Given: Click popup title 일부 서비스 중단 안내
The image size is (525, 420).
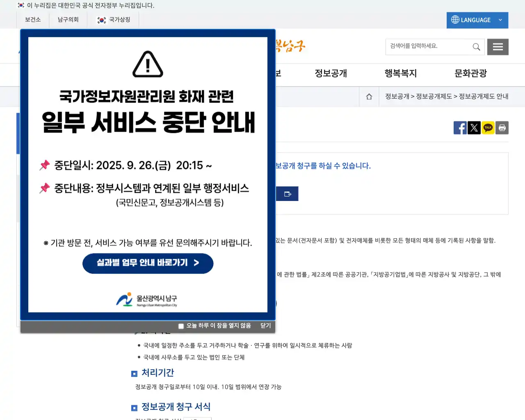Looking at the screenshot, I should coord(148,122).
